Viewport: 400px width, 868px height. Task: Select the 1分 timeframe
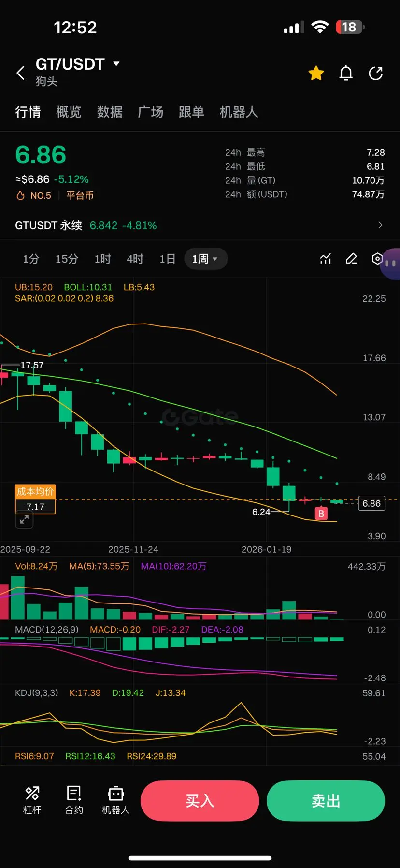(x=31, y=259)
